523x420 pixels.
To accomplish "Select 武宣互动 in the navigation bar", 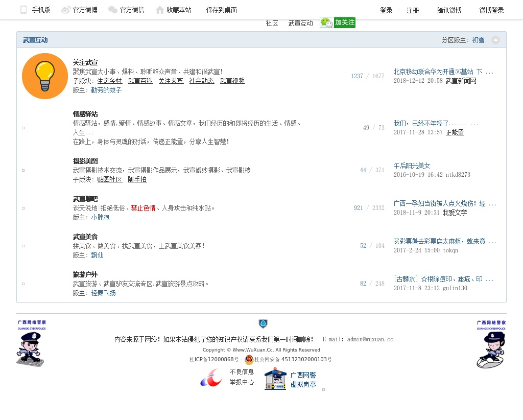I will click(300, 23).
